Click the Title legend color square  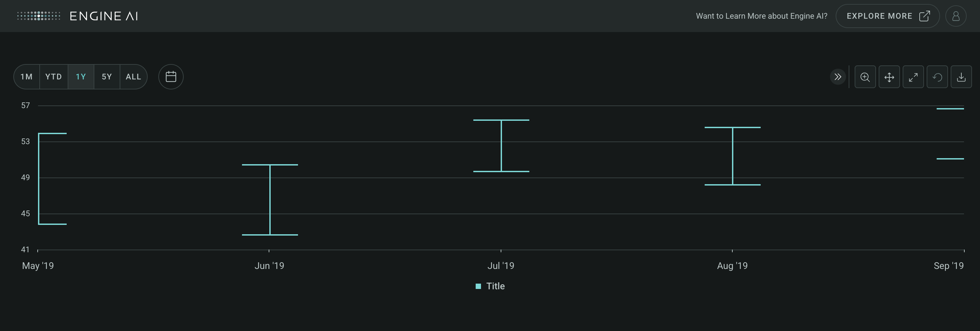point(478,286)
